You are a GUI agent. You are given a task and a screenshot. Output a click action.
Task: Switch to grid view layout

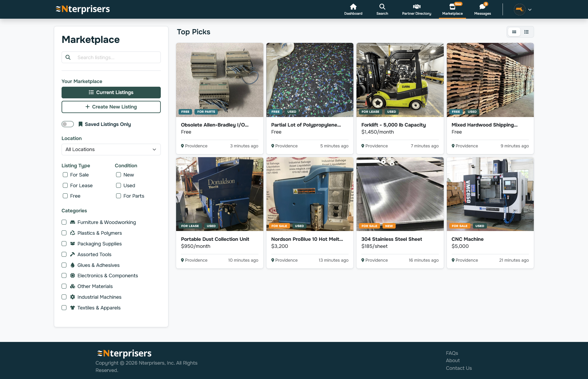point(514,32)
